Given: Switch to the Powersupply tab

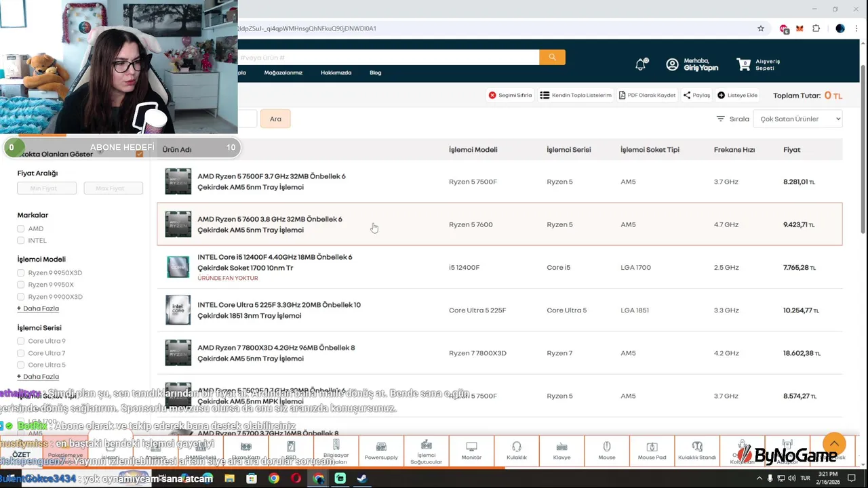Looking at the screenshot, I should [381, 451].
